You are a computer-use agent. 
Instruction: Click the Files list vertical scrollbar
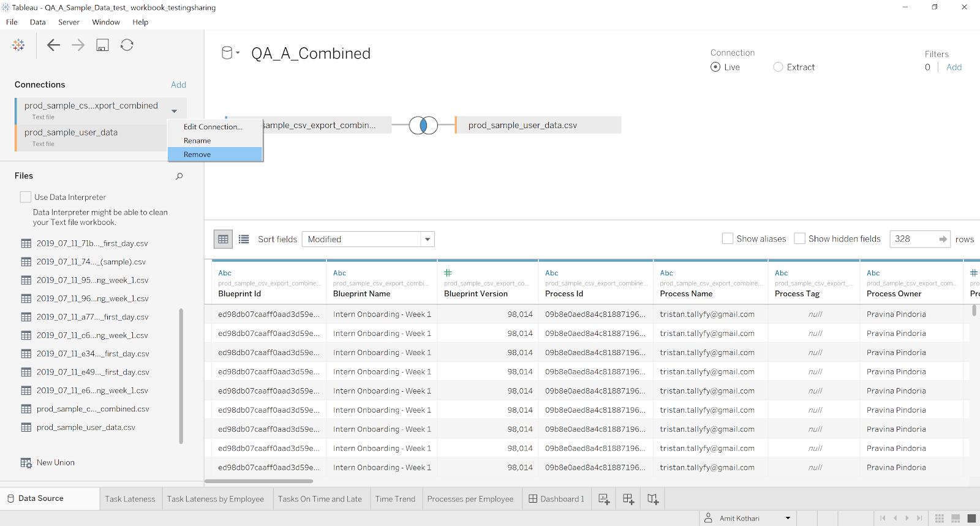[x=181, y=376]
